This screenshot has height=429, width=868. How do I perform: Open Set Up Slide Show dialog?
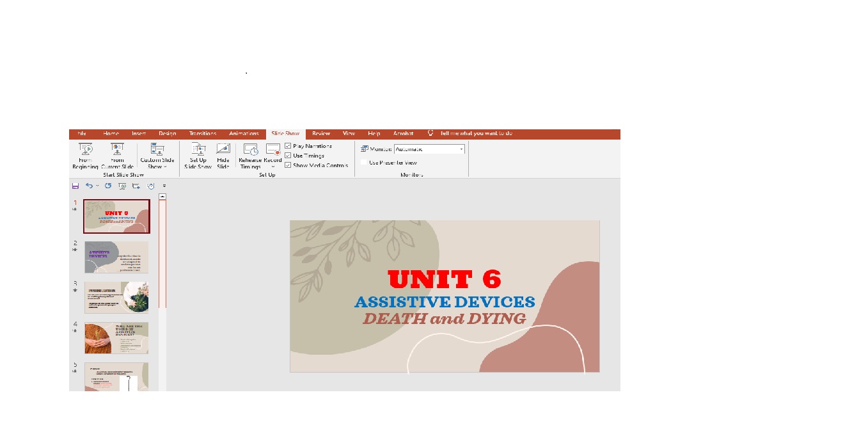[198, 156]
